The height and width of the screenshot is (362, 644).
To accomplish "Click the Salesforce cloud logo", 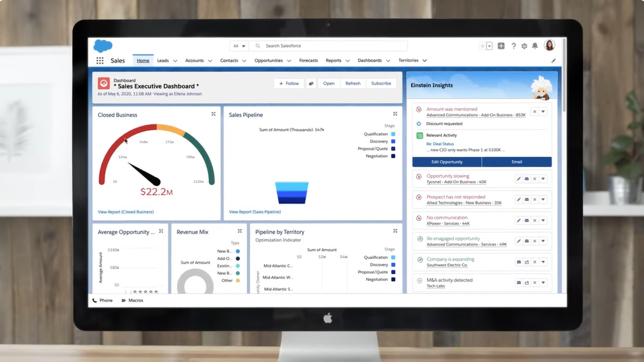I will click(102, 46).
